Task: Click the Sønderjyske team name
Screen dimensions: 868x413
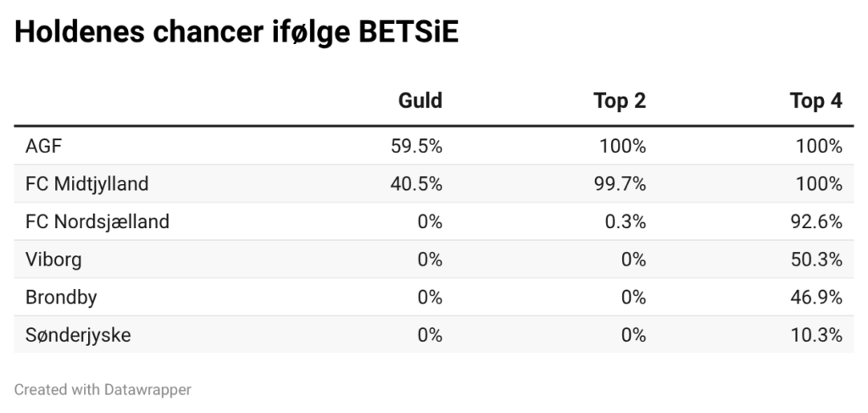Action: pos(78,335)
